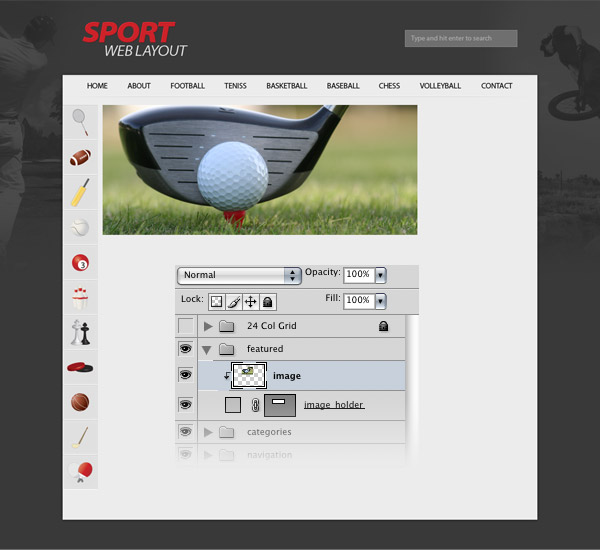Click the yellow cricket bat icon
This screenshot has width=600, height=550.
click(x=80, y=192)
